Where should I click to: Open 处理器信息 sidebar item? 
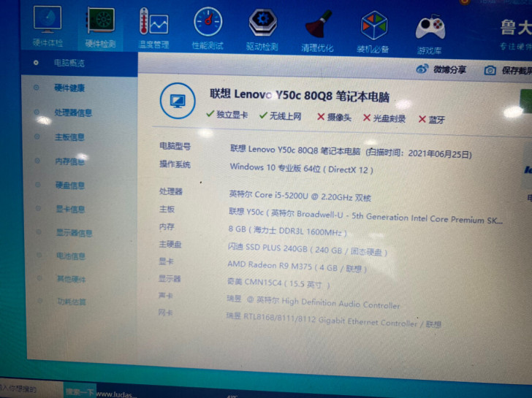click(73, 112)
